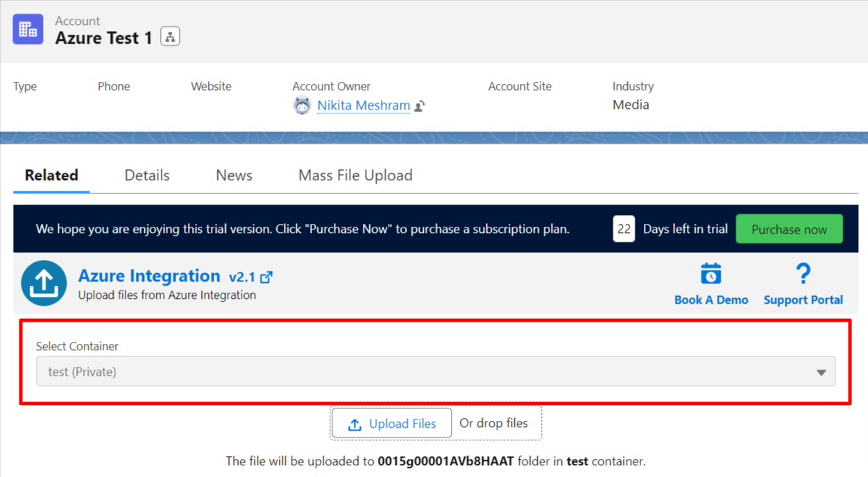The height and width of the screenshot is (477, 868).
Task: Click the Support Portal question mark icon
Action: pyautogui.click(x=803, y=273)
